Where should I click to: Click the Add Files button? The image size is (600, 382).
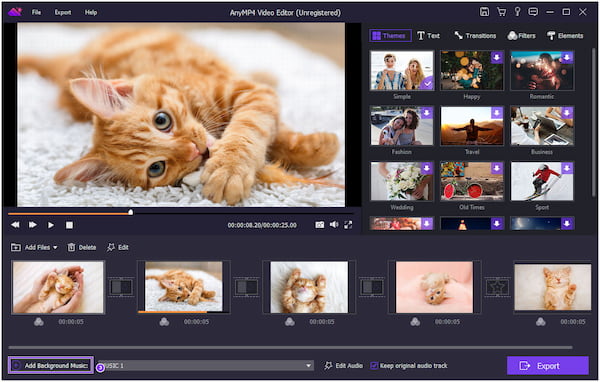click(x=31, y=247)
